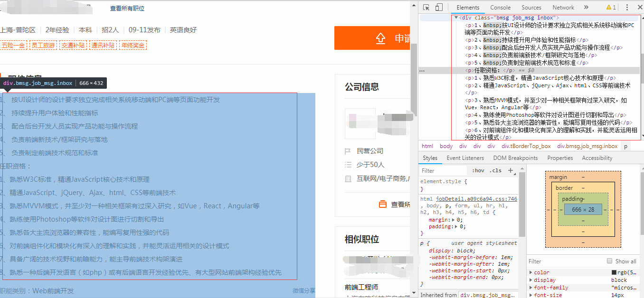The height and width of the screenshot is (298, 644).
Task: Click the 五险一金 benefit tag
Action: pyautogui.click(x=13, y=46)
